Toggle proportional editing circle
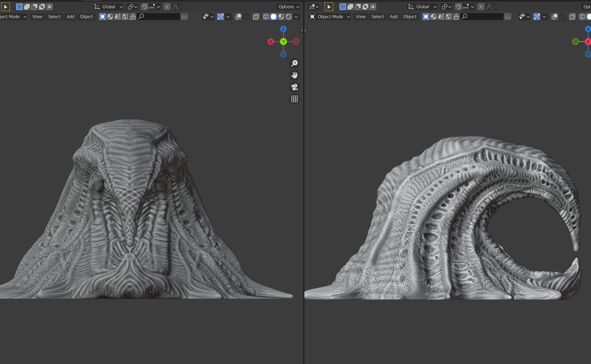The image size is (591, 364). [x=168, y=7]
